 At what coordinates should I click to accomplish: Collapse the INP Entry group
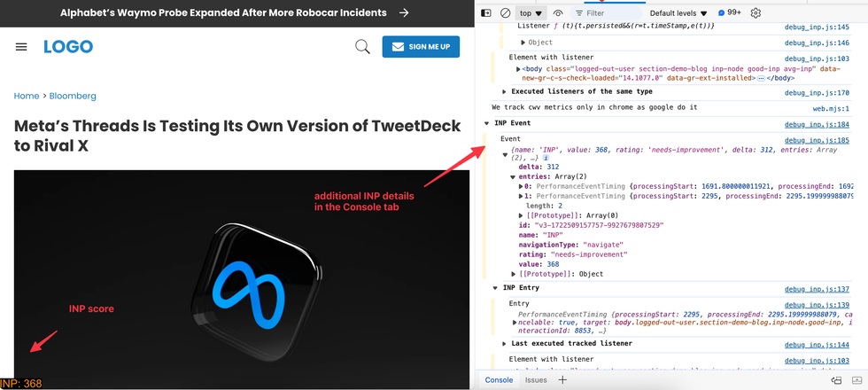click(x=495, y=288)
